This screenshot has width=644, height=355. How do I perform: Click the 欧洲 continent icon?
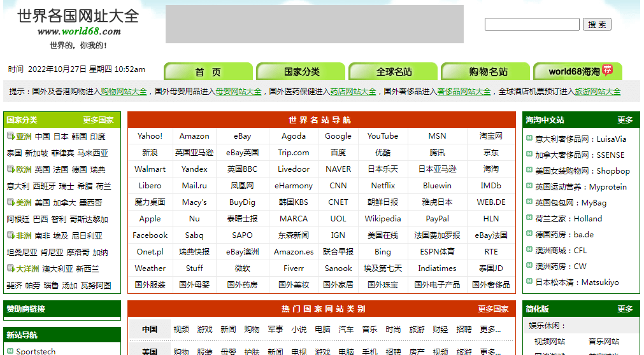11,169
